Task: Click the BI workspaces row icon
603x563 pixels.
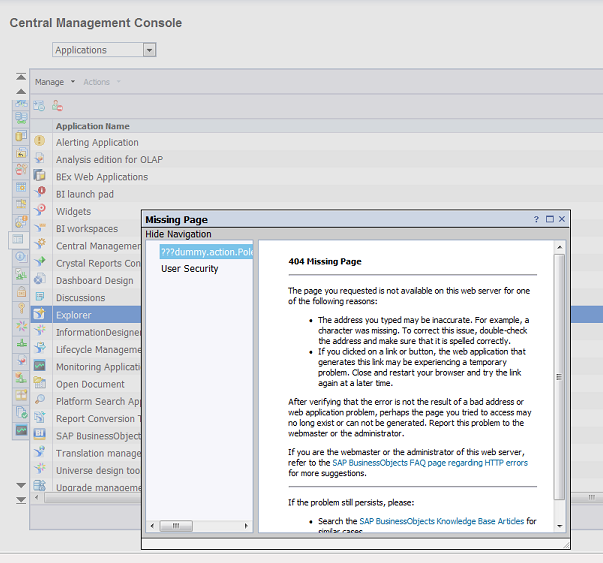Action: [40, 227]
